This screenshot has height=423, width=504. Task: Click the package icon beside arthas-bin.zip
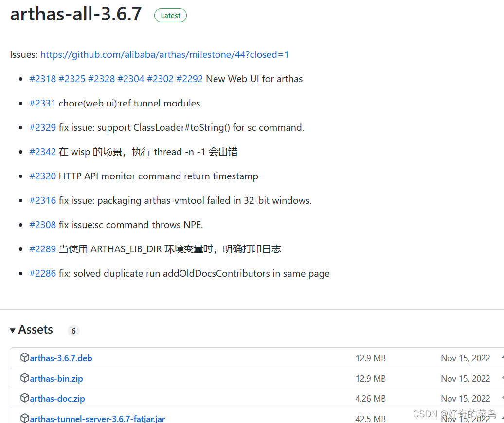25,378
